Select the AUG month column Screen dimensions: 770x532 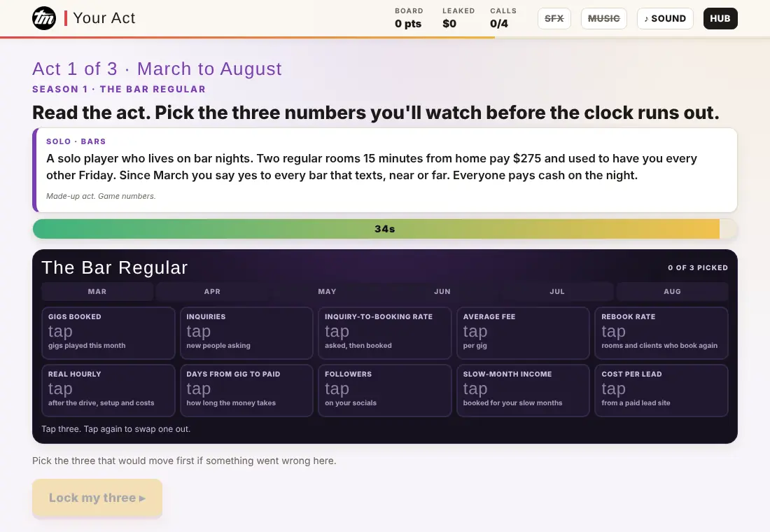(x=672, y=291)
